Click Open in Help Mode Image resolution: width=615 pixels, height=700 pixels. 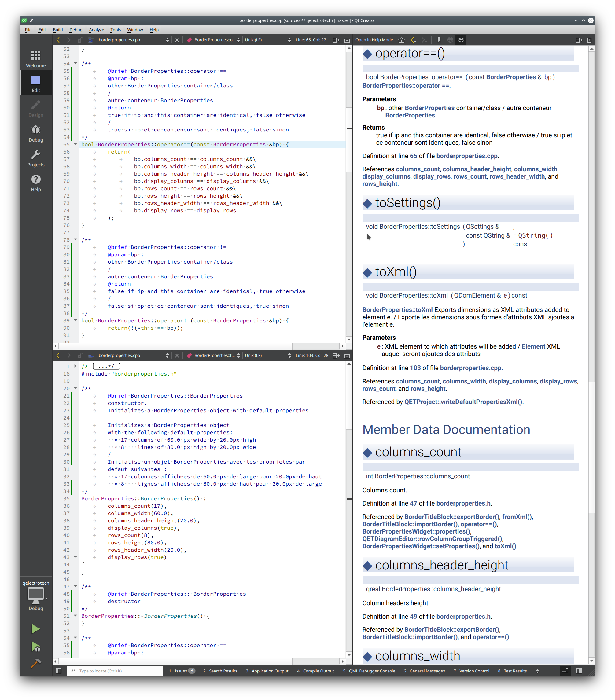point(374,40)
